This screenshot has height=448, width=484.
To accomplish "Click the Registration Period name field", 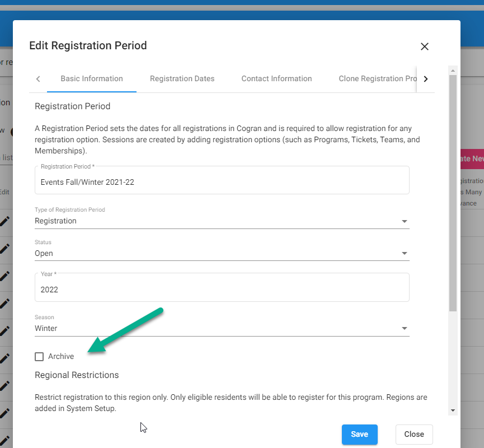I will point(222,182).
